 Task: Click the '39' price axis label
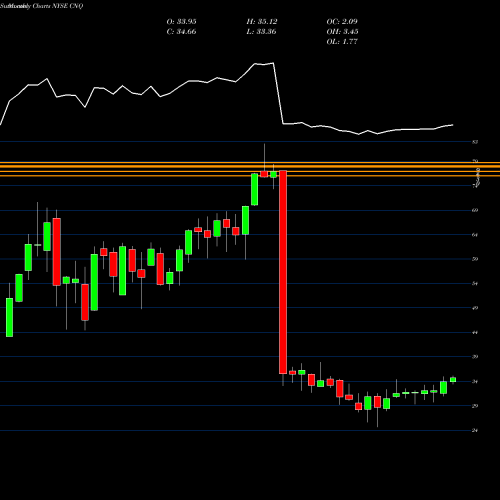click(475, 357)
